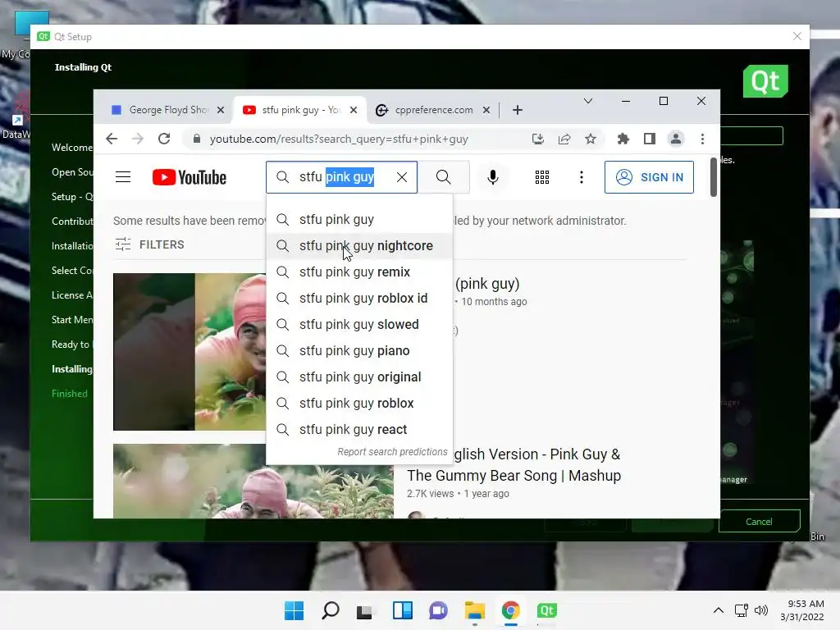Open YouTube settings three-dot menu
Screen dimensions: 840x630
pyautogui.click(x=582, y=177)
